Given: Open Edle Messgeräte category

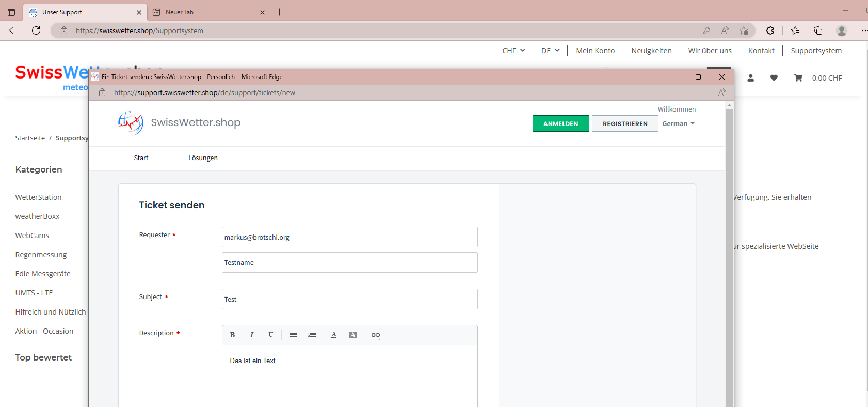Looking at the screenshot, I should click(x=43, y=274).
